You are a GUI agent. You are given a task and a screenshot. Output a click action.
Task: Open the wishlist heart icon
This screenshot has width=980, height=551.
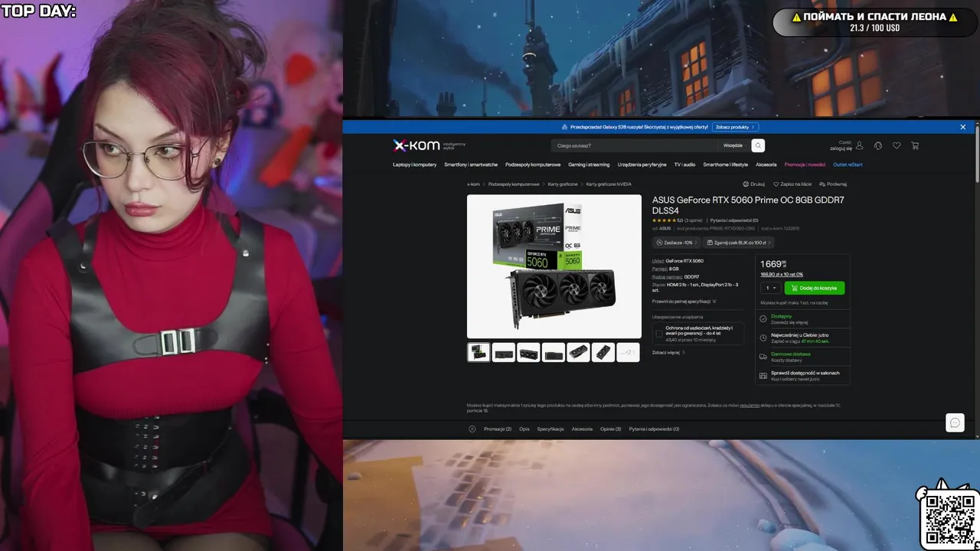pos(897,145)
